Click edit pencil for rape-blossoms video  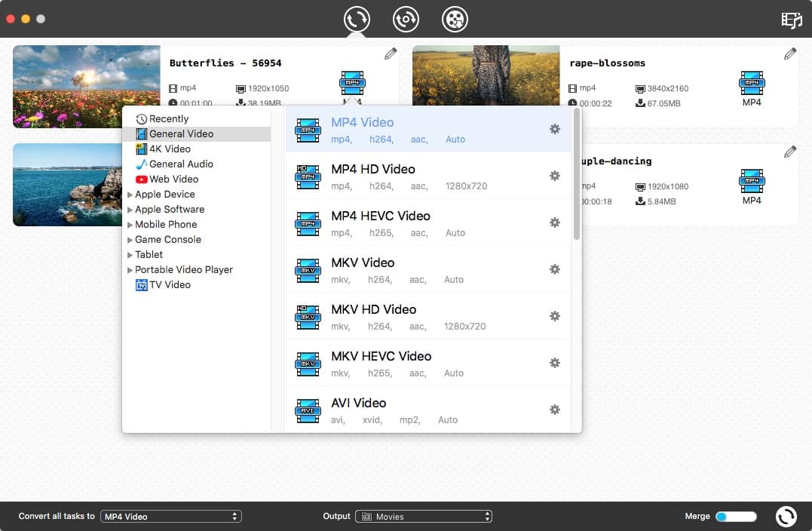tap(789, 53)
